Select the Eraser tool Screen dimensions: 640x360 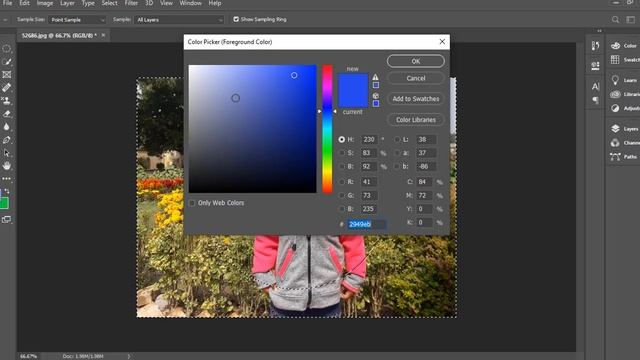coord(7,114)
